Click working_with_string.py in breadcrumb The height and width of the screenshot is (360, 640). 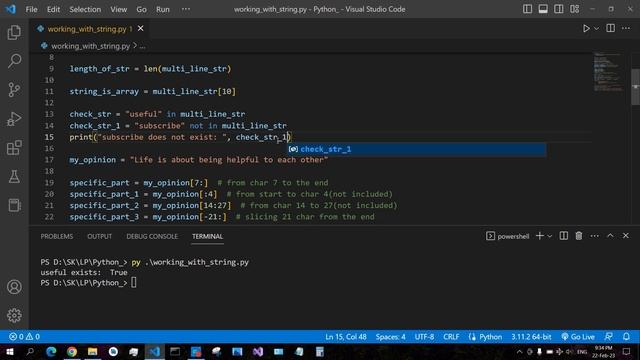[x=90, y=46]
